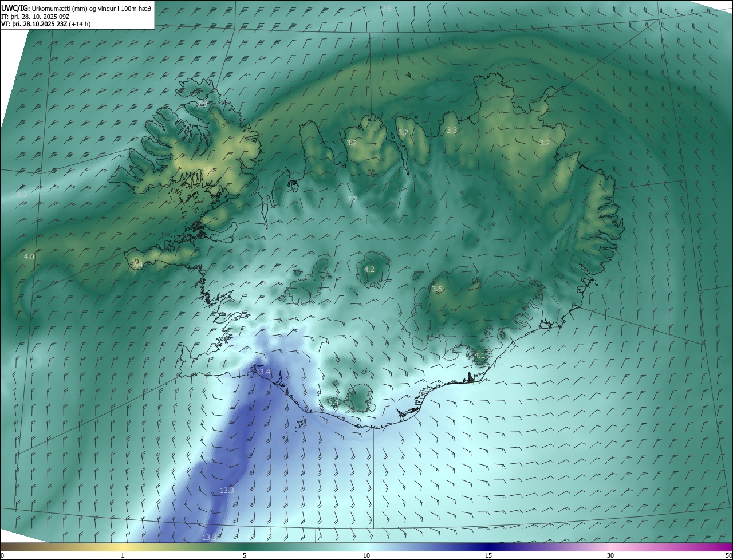The width and height of the screenshot is (733, 560).
Task: Click the 3.3 value label on the map
Action: click(452, 130)
